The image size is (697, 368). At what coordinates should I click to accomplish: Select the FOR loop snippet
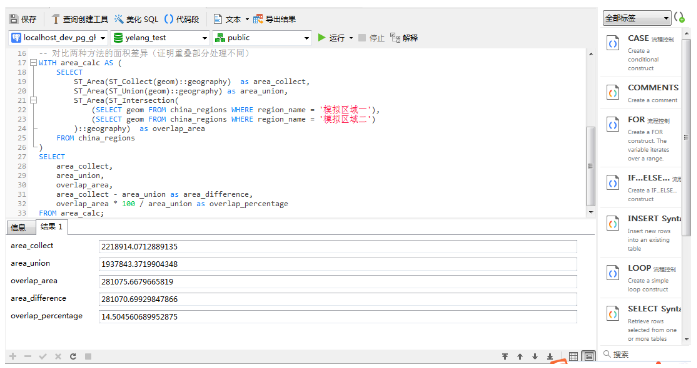click(x=641, y=139)
